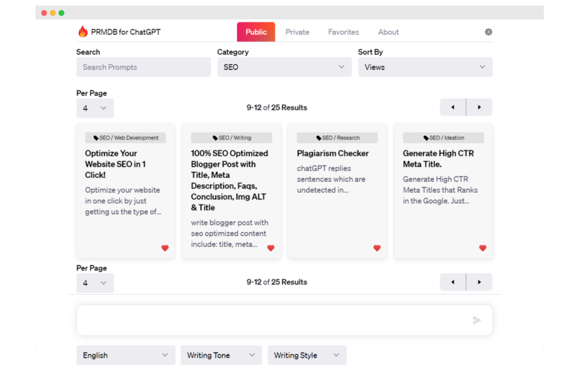
Task: Toggle favorite heart on Plagiarism Checker card
Action: coord(377,248)
